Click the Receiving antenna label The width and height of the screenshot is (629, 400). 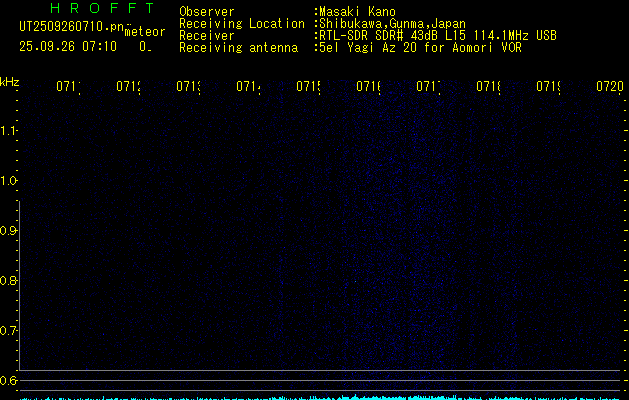239,48
